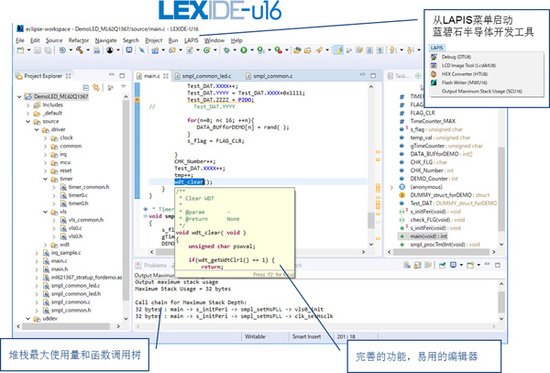The image size is (550, 373).
Task: Expand the wdt folder node
Action: tap(45, 245)
